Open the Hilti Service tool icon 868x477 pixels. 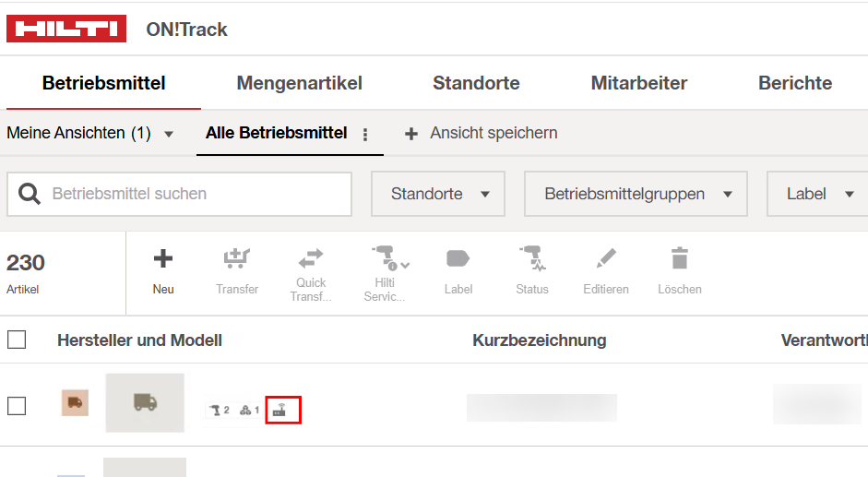pos(389,258)
